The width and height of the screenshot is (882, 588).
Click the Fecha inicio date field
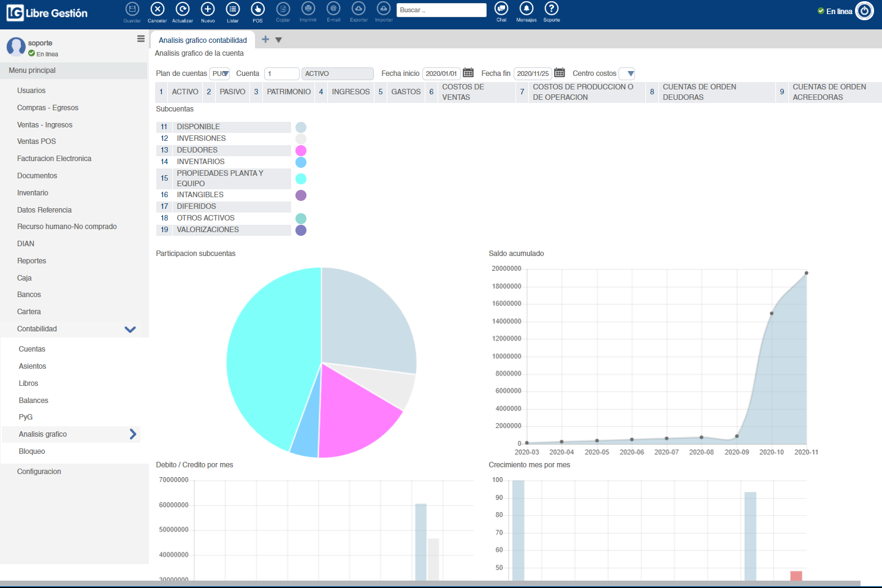click(x=441, y=73)
